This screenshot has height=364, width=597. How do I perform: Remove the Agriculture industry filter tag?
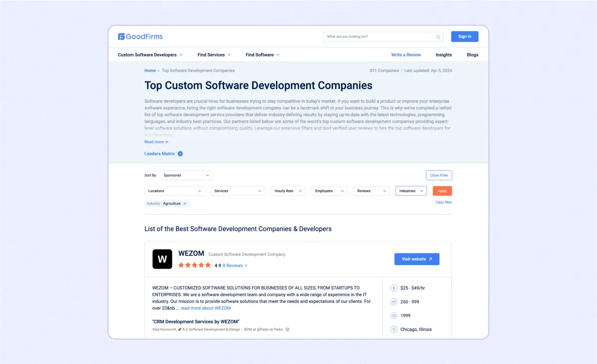185,204
